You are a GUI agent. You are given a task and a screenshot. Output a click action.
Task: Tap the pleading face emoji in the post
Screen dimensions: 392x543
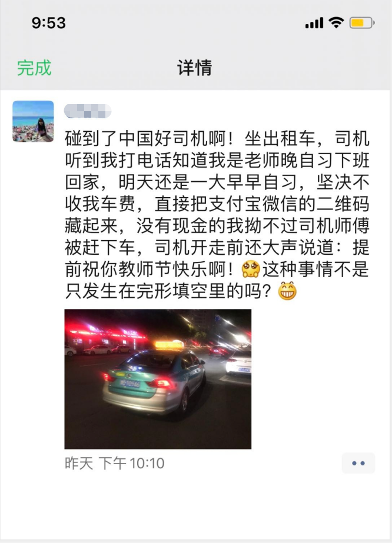[251, 269]
